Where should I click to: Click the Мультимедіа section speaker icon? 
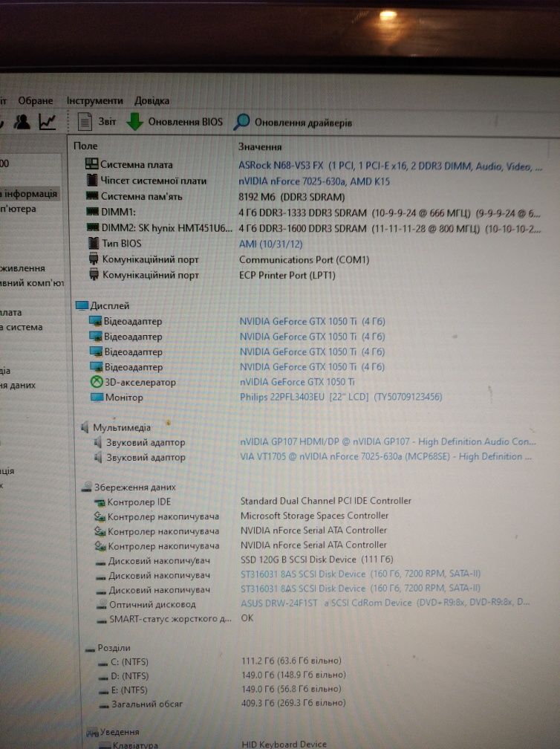tap(85, 427)
